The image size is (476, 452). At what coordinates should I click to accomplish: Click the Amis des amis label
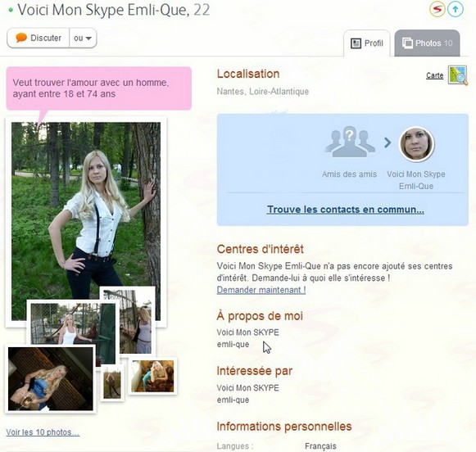[349, 174]
